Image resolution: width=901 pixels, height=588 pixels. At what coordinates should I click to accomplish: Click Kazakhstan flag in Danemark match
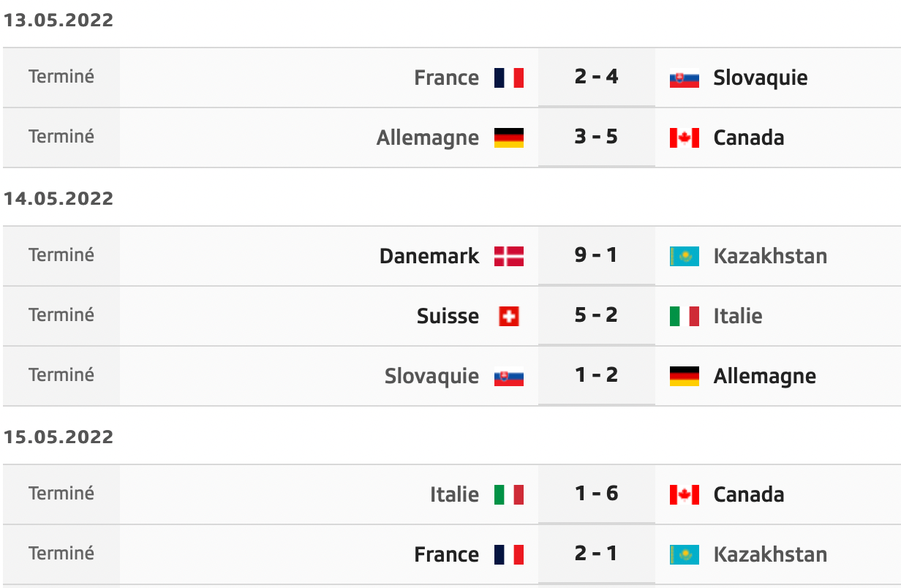click(685, 256)
